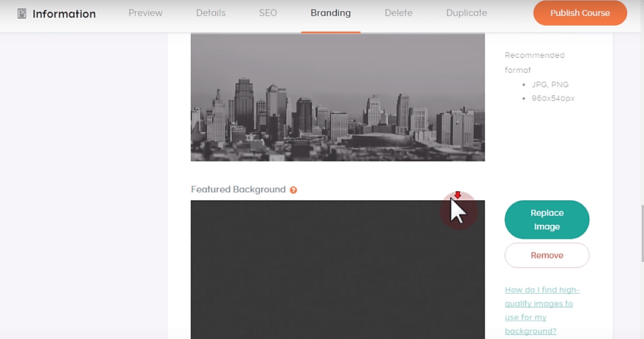Go to the SEO tab
Viewport: 644px width, 339px height.
[268, 13]
